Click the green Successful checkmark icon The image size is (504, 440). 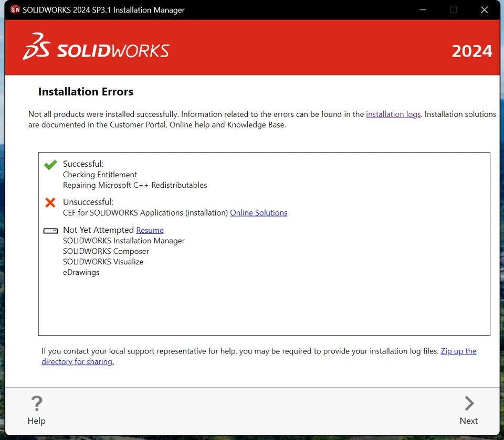tap(50, 165)
